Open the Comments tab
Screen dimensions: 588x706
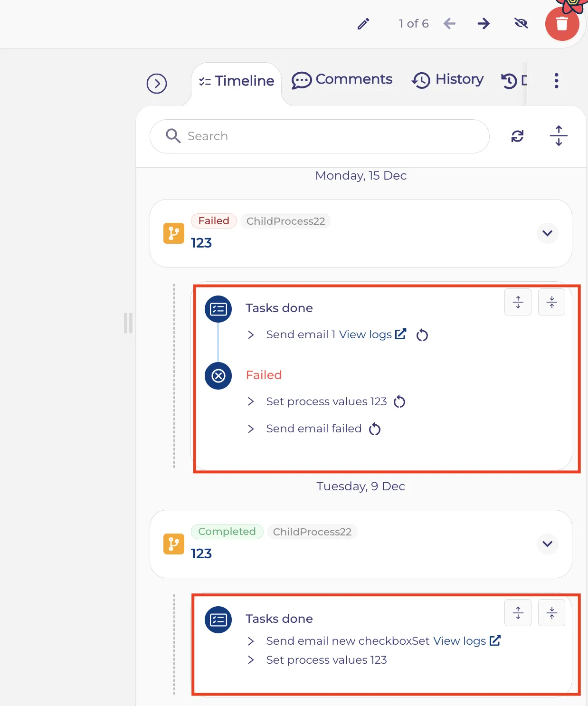pos(342,80)
